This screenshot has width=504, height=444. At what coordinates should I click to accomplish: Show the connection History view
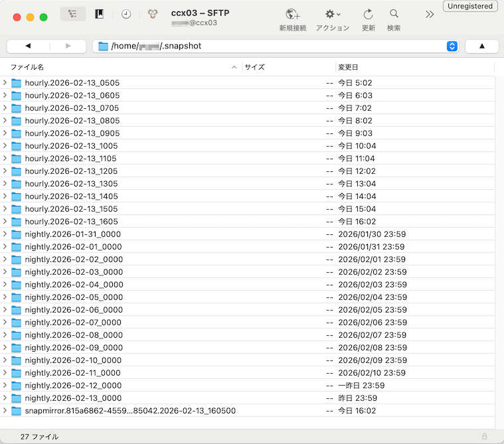coord(126,14)
